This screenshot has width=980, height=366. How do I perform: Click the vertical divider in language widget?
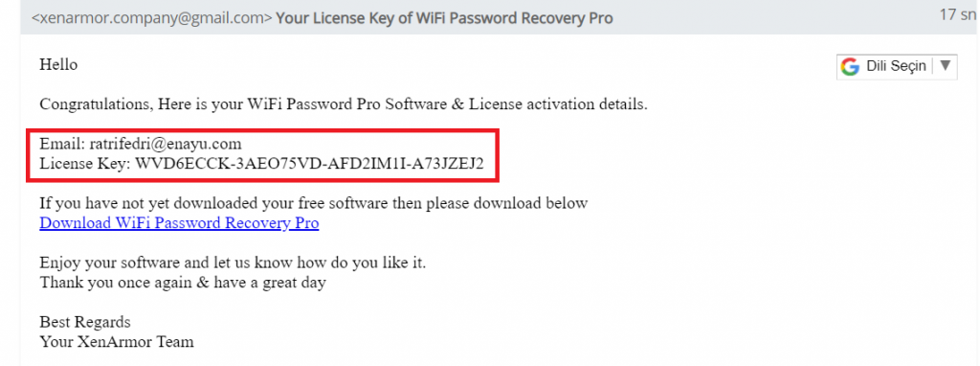point(932,66)
